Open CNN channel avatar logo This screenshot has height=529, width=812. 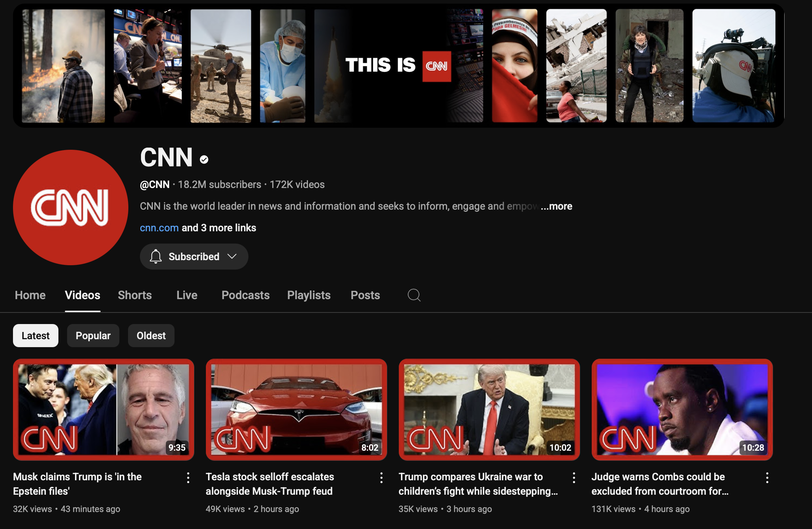point(71,207)
